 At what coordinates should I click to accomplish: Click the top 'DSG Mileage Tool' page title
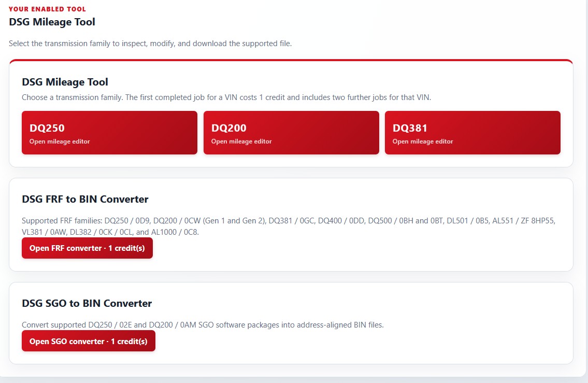(52, 22)
